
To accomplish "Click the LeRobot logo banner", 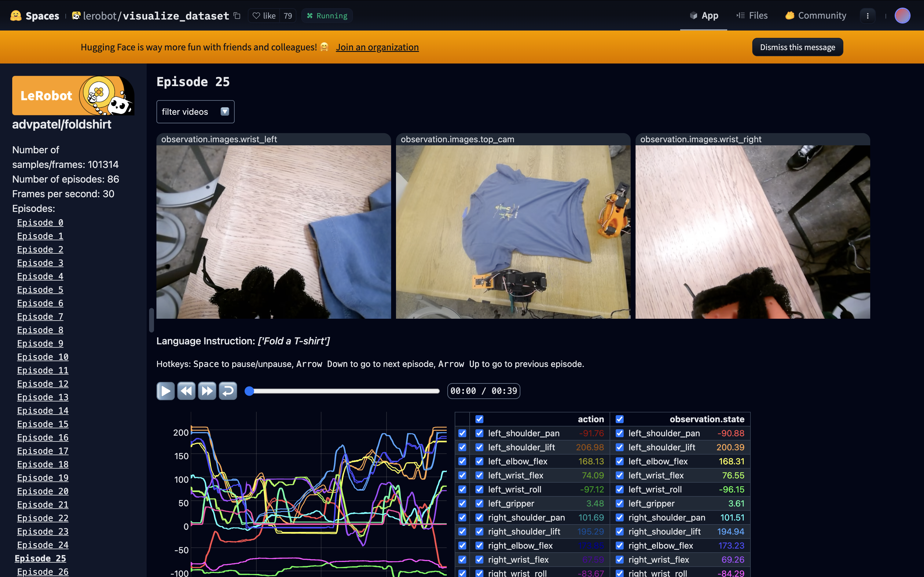I will 73,95.
